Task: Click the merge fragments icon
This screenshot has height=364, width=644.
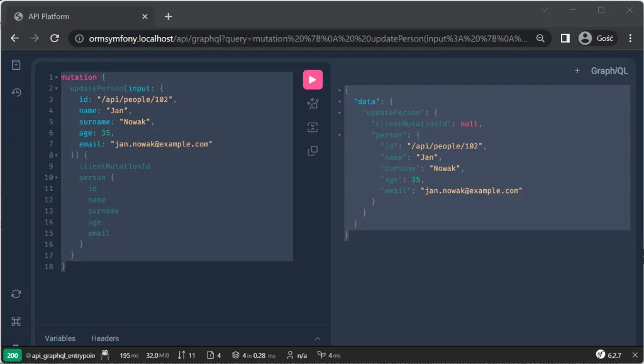Action: 313,127
